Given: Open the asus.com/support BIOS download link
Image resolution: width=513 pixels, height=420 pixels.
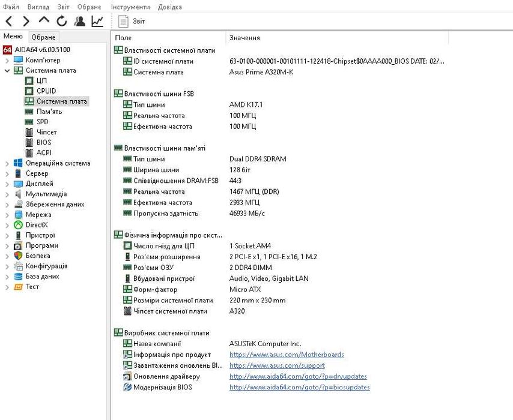Looking at the screenshot, I should click(277, 365).
